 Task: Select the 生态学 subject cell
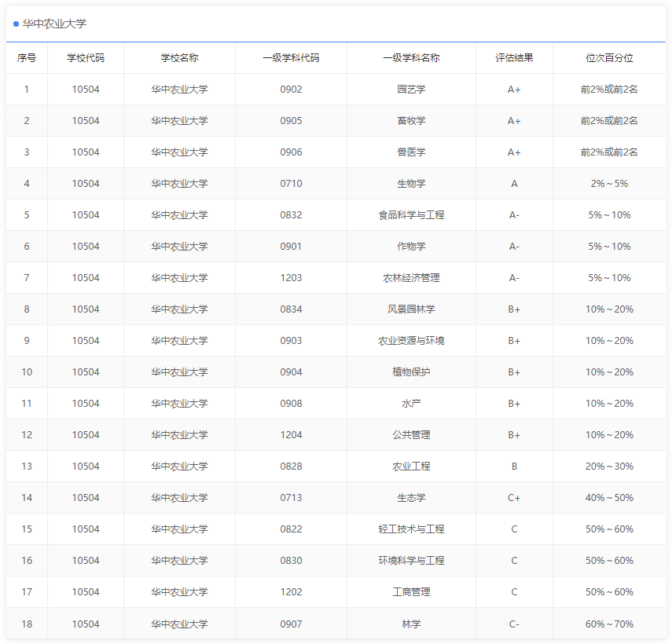tap(411, 498)
